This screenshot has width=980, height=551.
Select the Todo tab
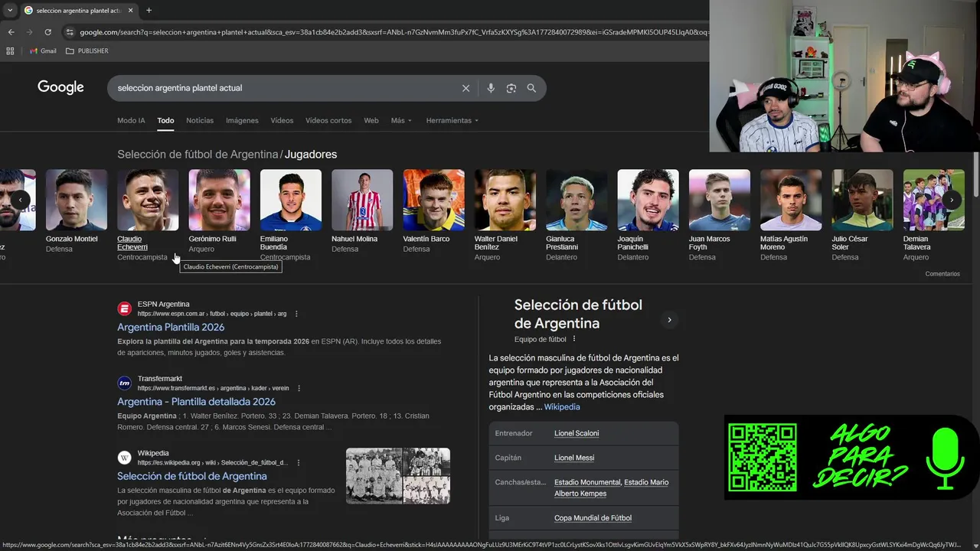[x=165, y=121]
